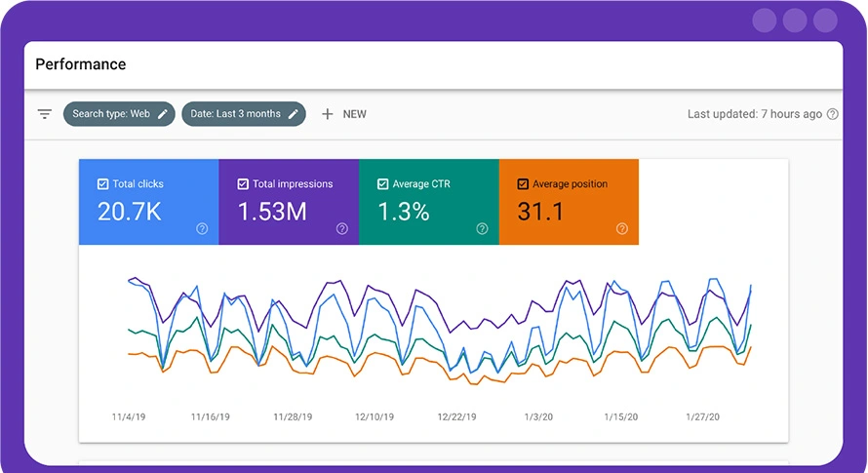The image size is (868, 473).
Task: Edit the Date: Last 3 months pencil icon
Action: tap(293, 114)
